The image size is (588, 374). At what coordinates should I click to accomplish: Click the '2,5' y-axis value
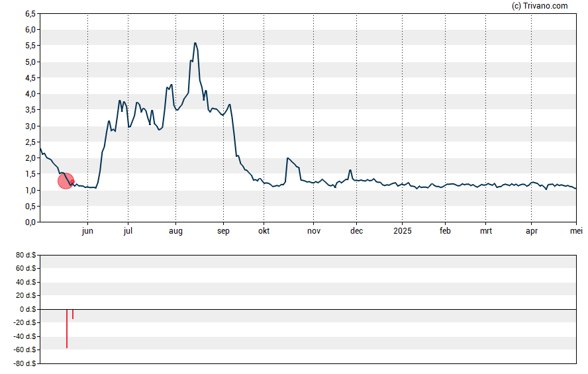(x=30, y=142)
